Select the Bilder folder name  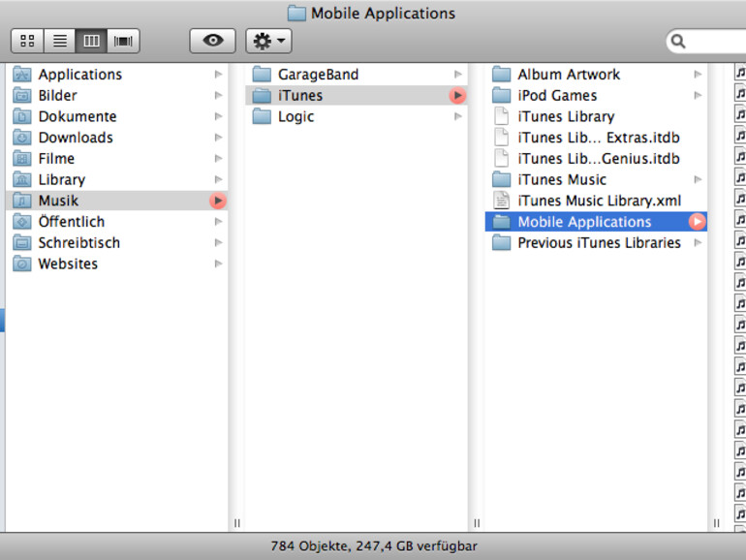57,95
